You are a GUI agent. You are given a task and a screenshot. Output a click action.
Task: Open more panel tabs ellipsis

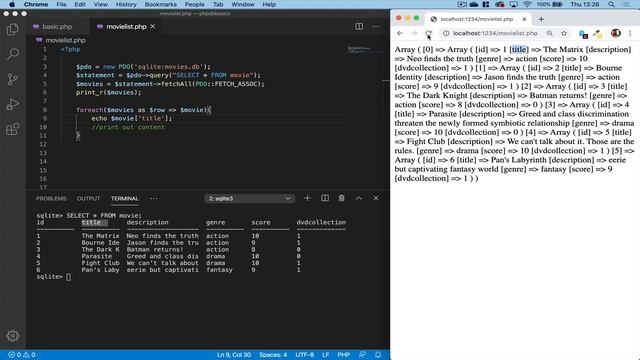(x=153, y=198)
